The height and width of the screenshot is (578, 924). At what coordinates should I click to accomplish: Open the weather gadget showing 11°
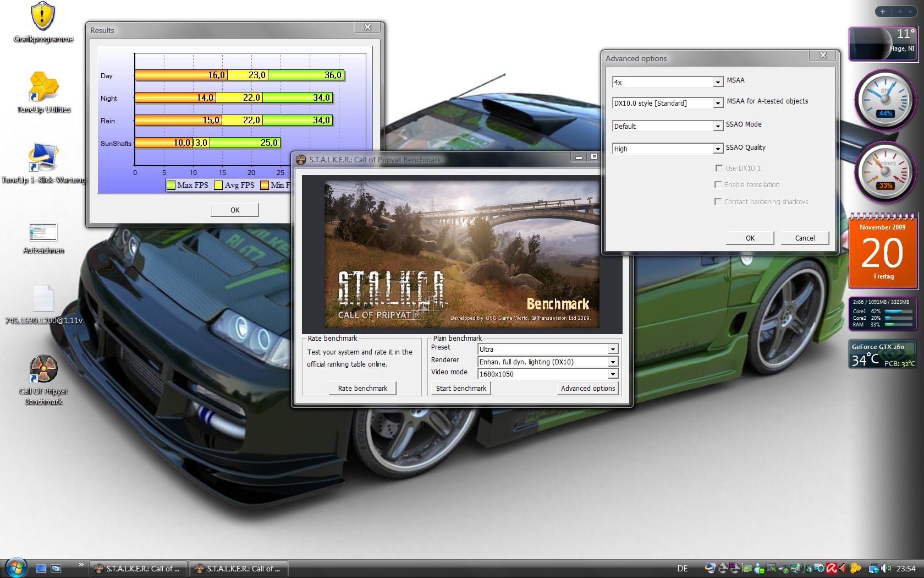pos(883,43)
